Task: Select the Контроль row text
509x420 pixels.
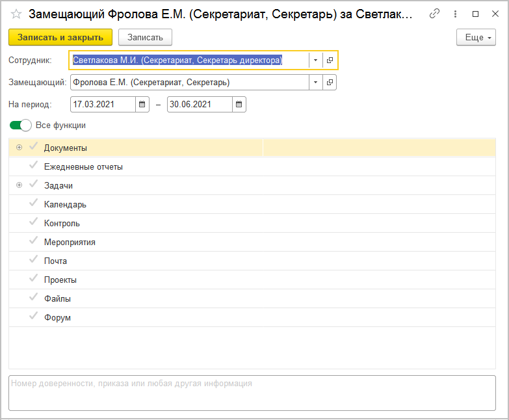Action: (62, 223)
